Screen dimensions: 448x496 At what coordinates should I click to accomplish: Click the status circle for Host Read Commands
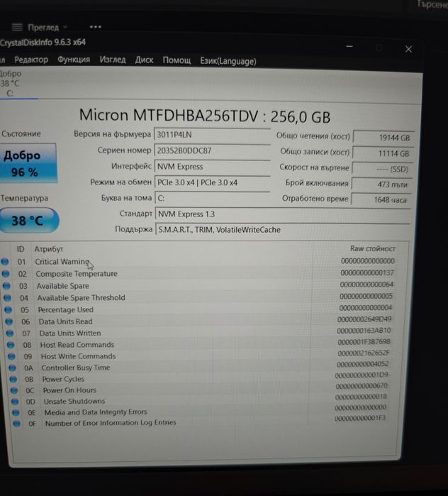11,345
